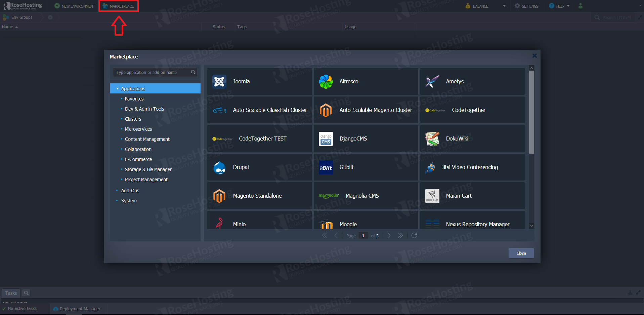The width and height of the screenshot is (644, 315).
Task: Open the Joomla application logo
Action: [x=219, y=81]
